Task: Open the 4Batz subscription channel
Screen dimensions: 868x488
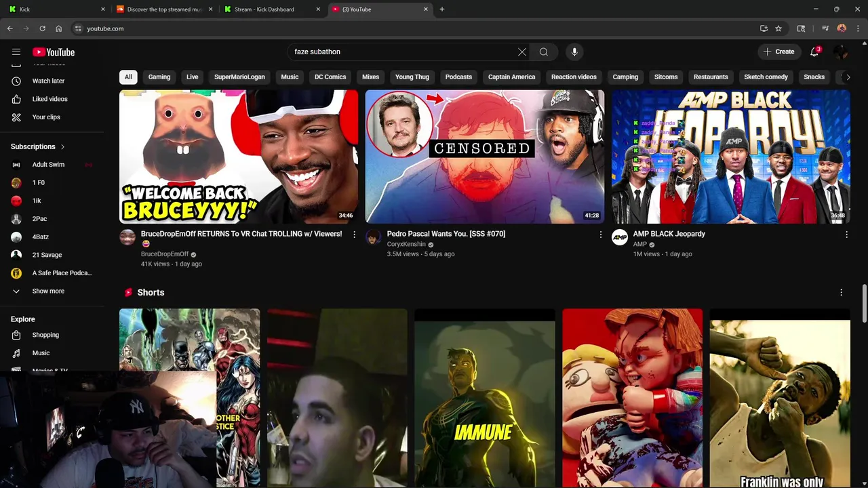Action: (41, 237)
